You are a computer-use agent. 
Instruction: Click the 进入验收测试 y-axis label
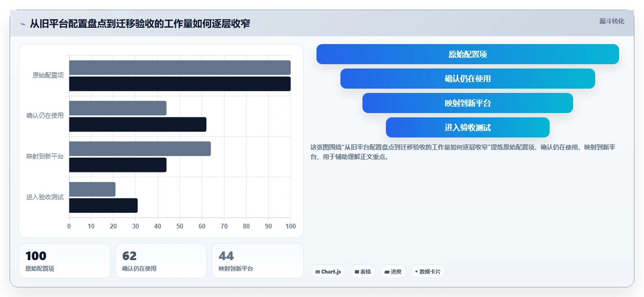(45, 197)
